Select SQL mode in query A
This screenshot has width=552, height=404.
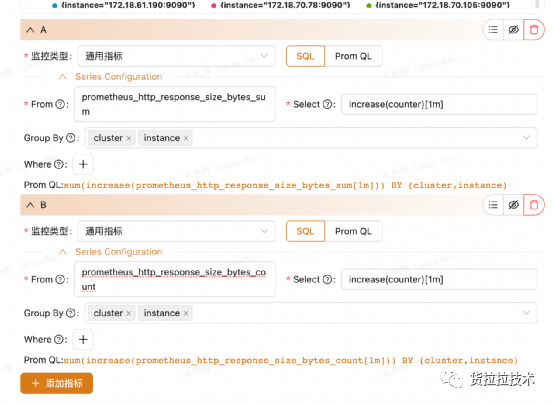[x=305, y=56]
